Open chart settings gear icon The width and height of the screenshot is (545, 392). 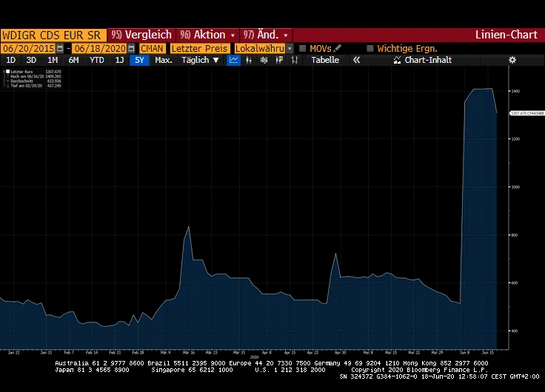[x=512, y=60]
